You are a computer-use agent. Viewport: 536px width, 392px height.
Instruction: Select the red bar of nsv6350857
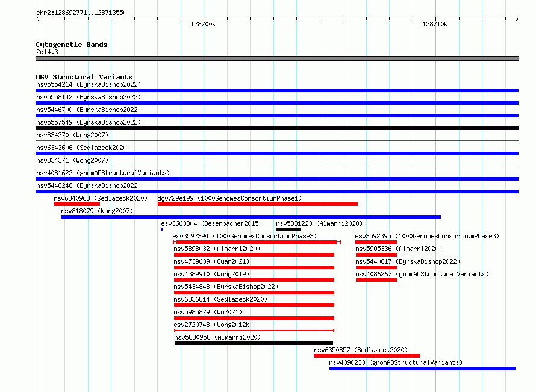point(367,356)
